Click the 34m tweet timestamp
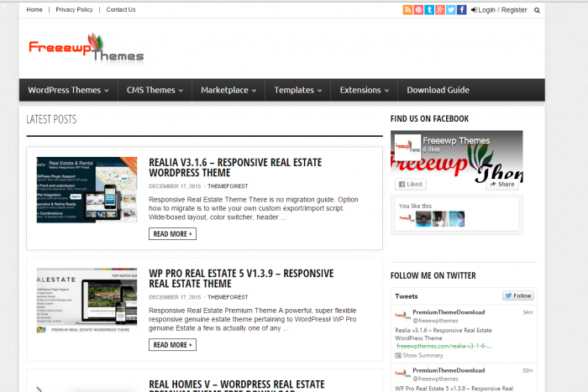 (x=528, y=312)
